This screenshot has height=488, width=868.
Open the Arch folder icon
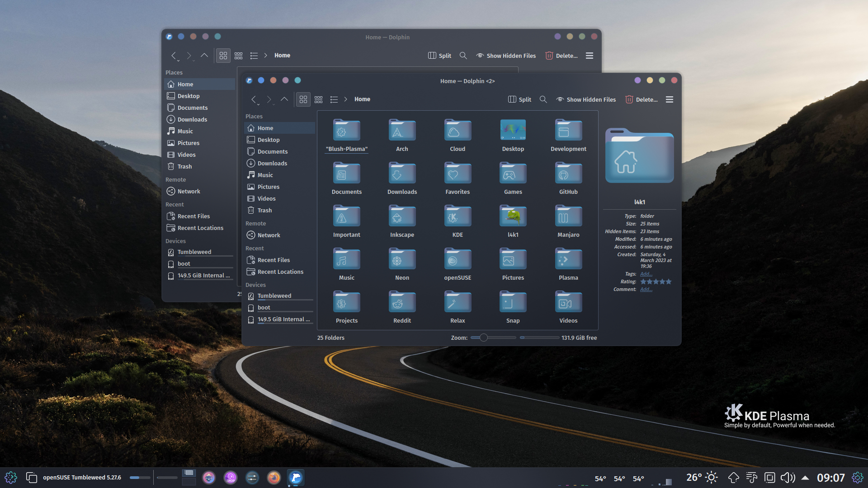[402, 130]
